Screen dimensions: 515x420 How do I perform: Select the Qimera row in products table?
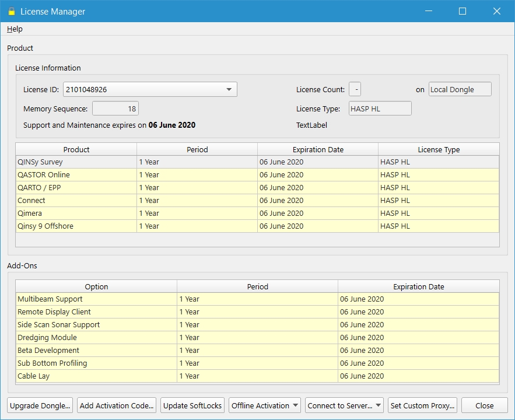tap(76, 213)
